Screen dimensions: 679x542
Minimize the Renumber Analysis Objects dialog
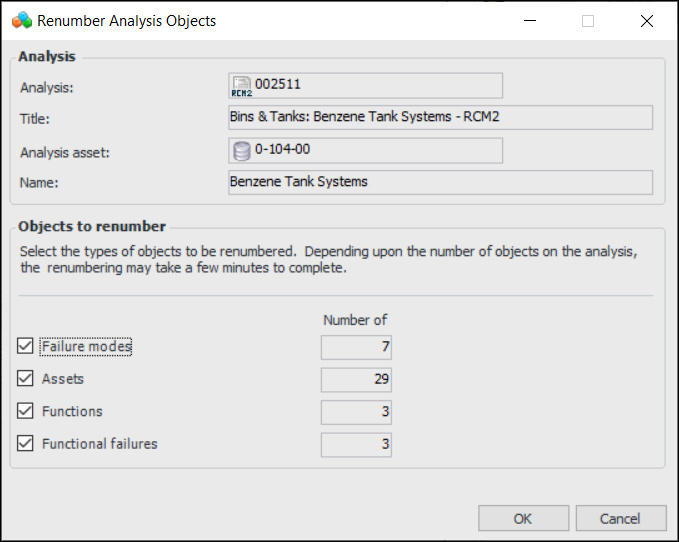[530, 20]
